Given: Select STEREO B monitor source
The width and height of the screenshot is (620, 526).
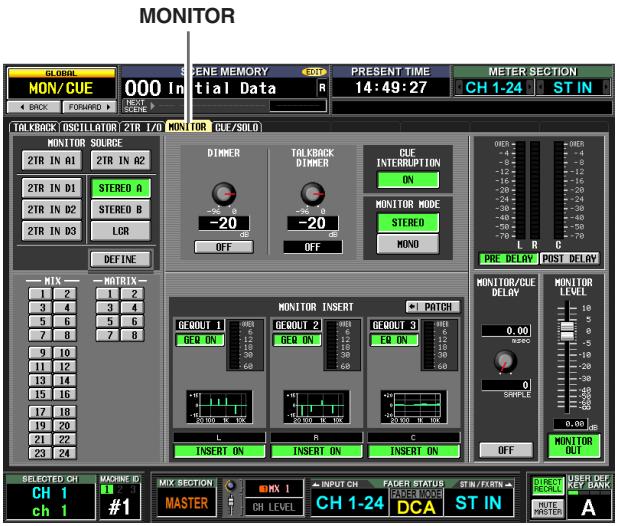Looking at the screenshot, I should coord(121,210).
